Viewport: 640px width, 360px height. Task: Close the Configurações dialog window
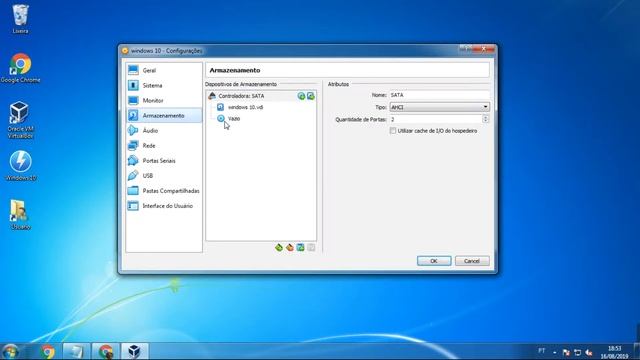coord(484,49)
